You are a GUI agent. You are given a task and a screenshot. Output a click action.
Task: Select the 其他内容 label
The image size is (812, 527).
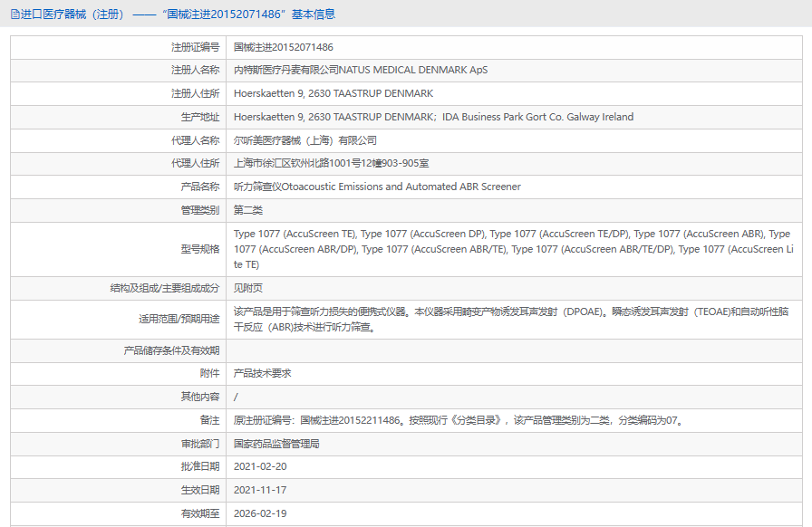click(x=200, y=398)
